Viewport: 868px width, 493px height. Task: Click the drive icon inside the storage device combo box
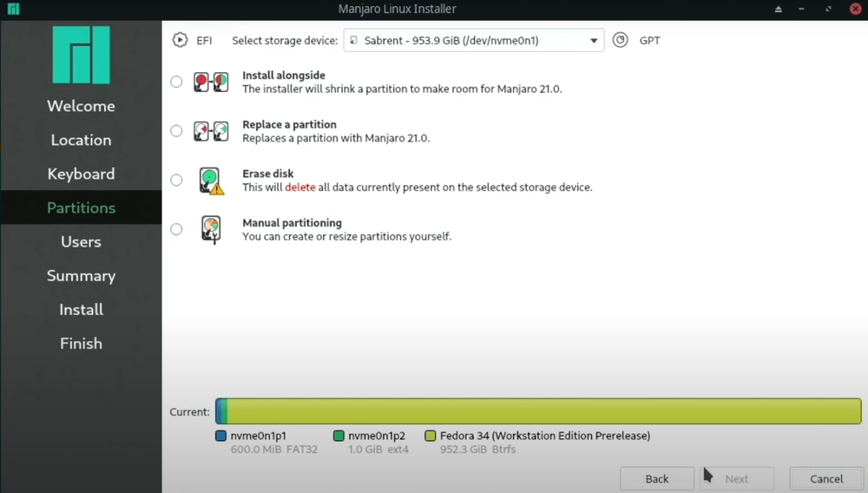(353, 41)
